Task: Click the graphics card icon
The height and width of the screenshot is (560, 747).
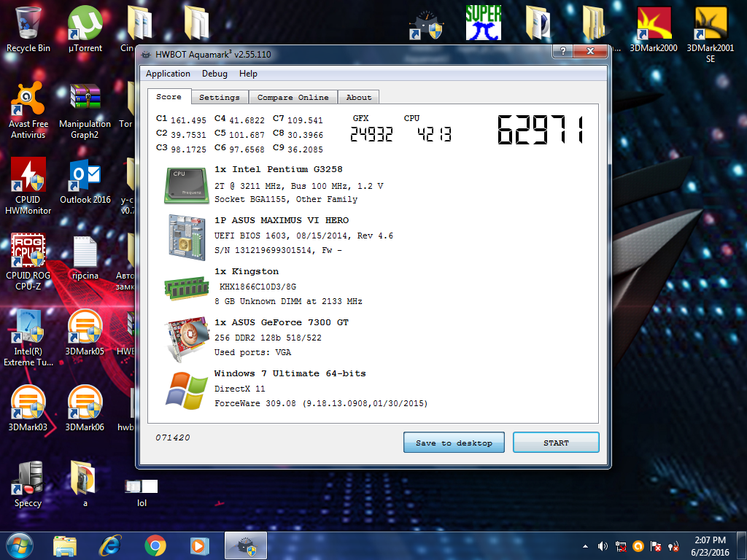Action: [x=186, y=338]
